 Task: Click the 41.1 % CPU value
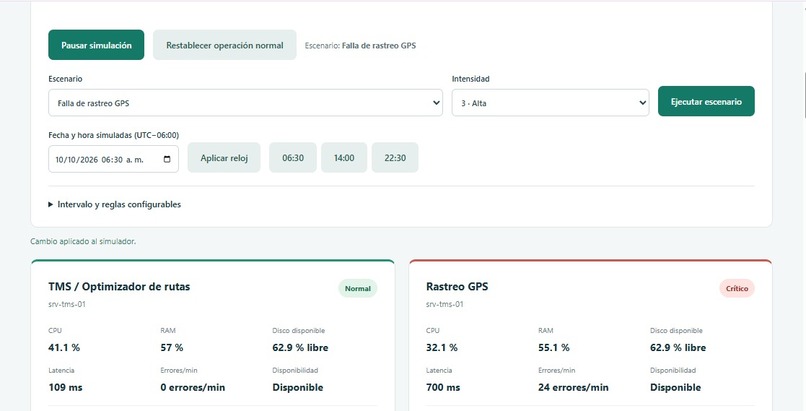pos(64,348)
